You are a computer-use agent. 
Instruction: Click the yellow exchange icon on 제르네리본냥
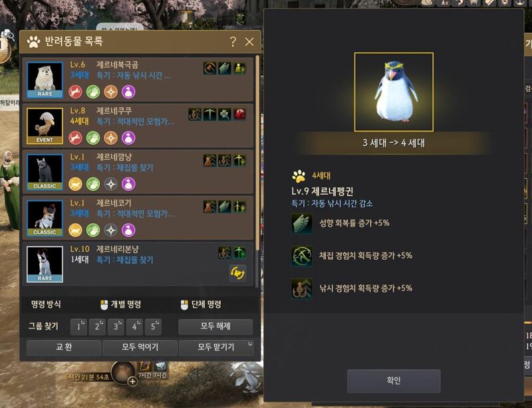[237, 273]
